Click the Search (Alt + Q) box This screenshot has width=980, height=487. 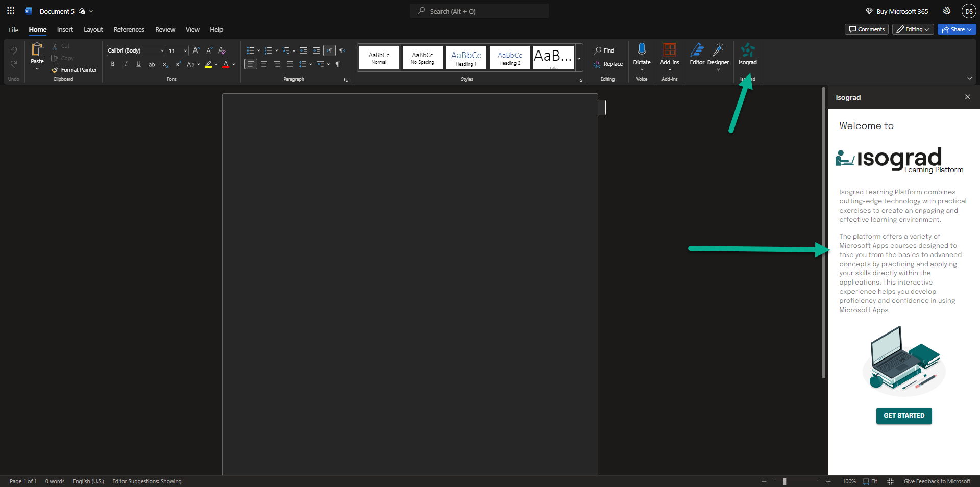pos(479,11)
